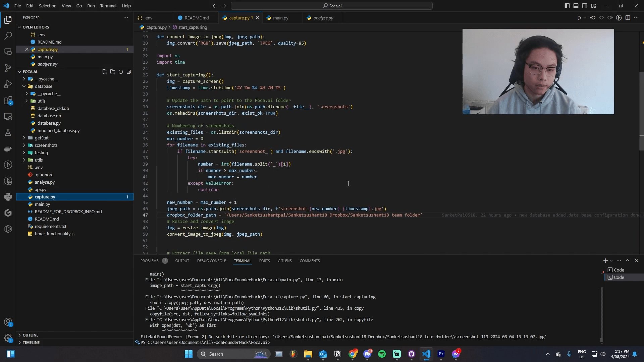Open Customize Layout options
Viewport: 644px width, 362px height.
coord(593,6)
